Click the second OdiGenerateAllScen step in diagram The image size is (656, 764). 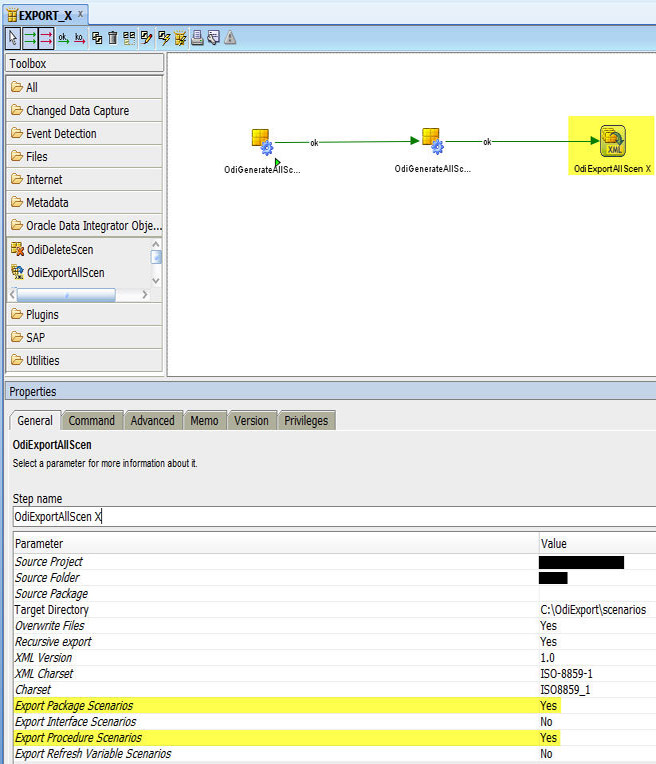tap(432, 143)
